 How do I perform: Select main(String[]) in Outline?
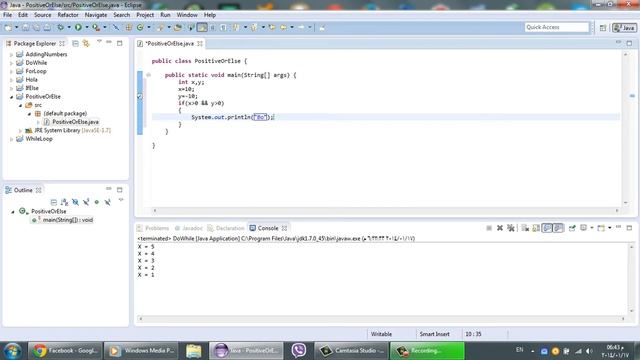point(67,220)
